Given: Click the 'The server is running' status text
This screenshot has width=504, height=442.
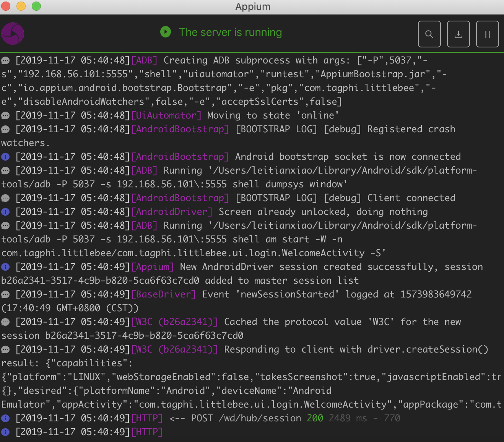Looking at the screenshot, I should 231,32.
